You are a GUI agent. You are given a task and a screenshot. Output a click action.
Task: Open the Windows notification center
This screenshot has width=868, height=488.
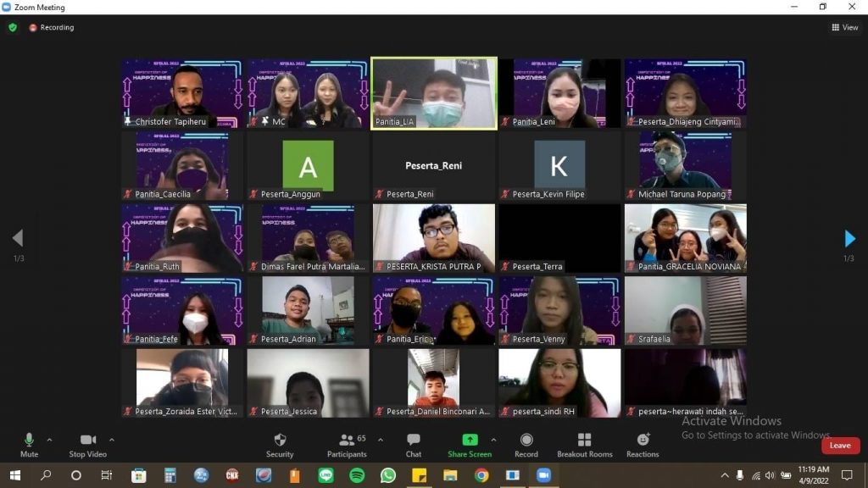[x=847, y=475]
